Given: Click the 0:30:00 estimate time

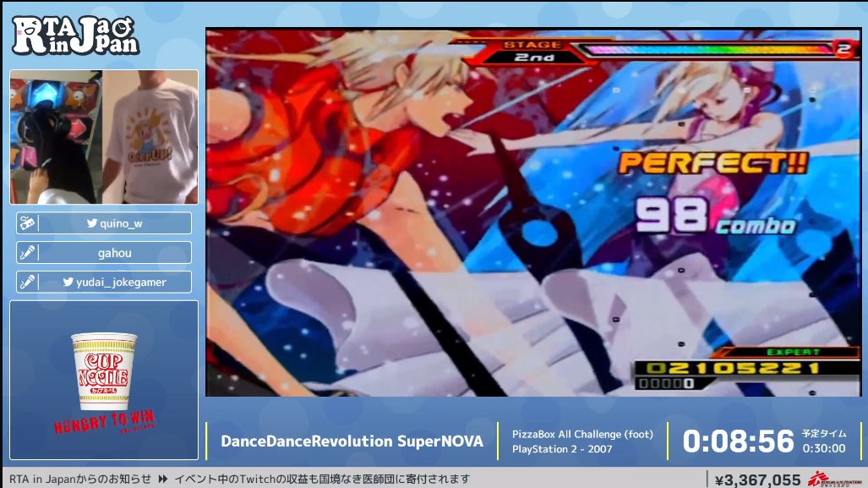Looking at the screenshot, I should [824, 448].
